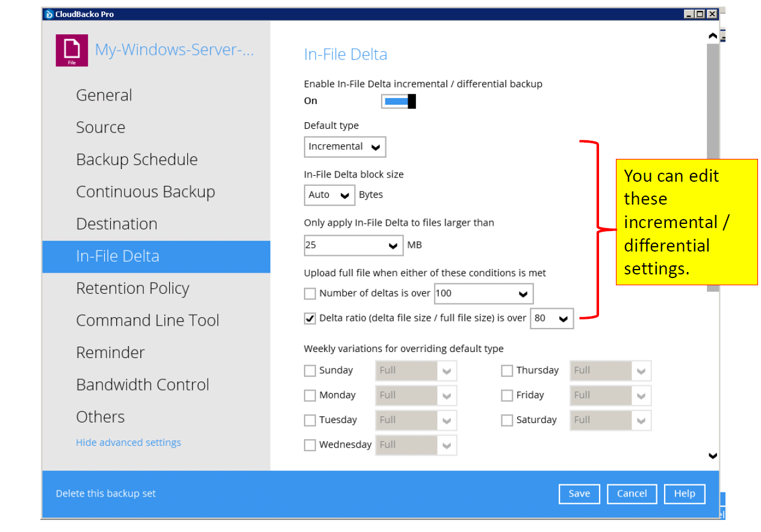Viewport: 761px width, 532px height.
Task: Minimize the CloudBacko Pro window
Action: coord(689,14)
